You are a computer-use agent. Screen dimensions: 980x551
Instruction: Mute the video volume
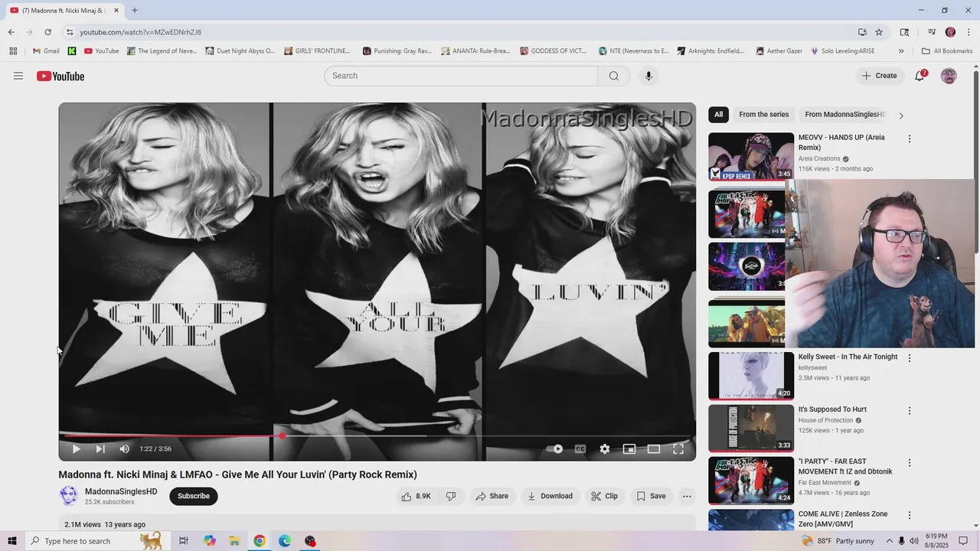(125, 449)
